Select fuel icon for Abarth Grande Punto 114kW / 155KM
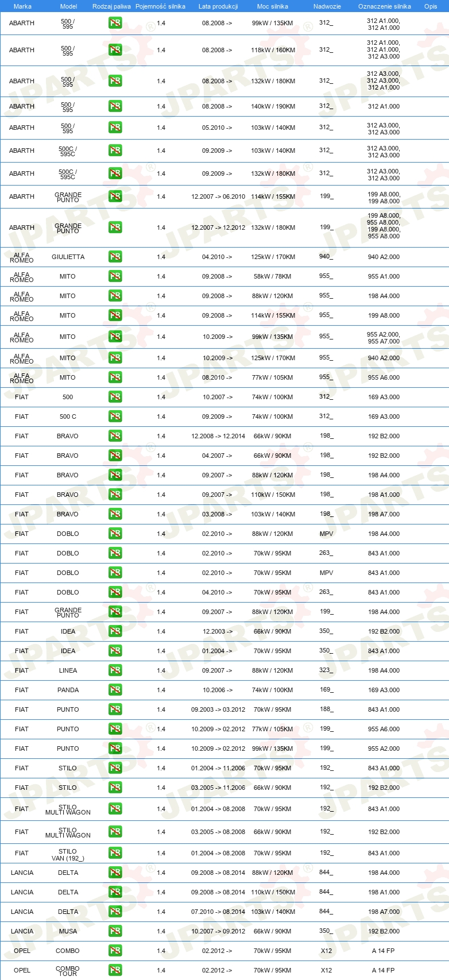The height and width of the screenshot is (980, 449). click(115, 196)
